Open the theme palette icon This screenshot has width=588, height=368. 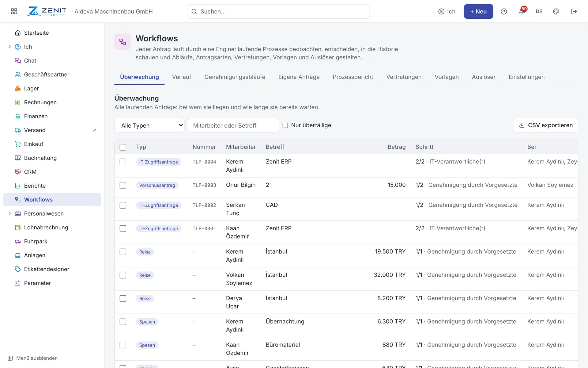(x=556, y=11)
